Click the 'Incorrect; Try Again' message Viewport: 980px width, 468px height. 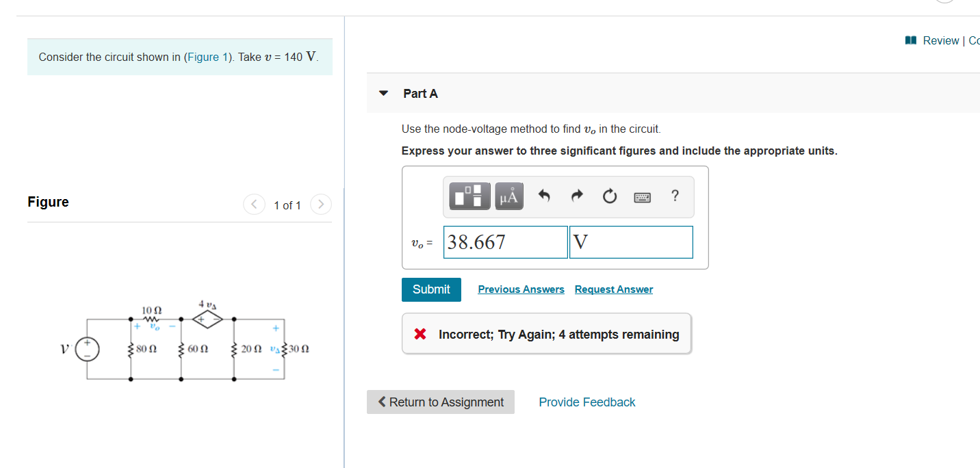pos(546,334)
